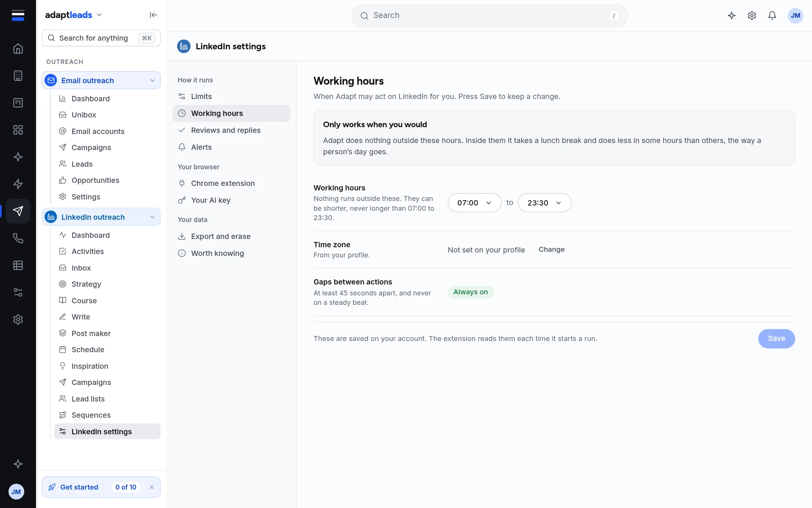
Task: Open the home icon in left rail
Action: (x=18, y=49)
